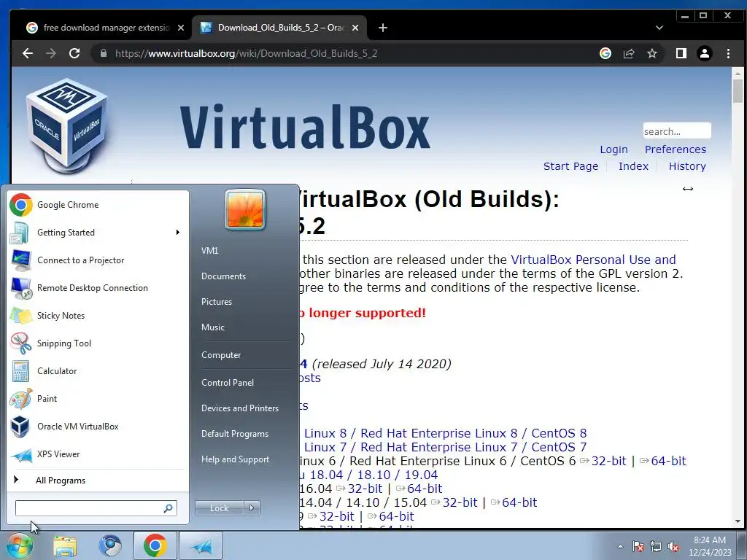Click the Chromium-style browser icon in taskbar

pyautogui.click(x=110, y=545)
